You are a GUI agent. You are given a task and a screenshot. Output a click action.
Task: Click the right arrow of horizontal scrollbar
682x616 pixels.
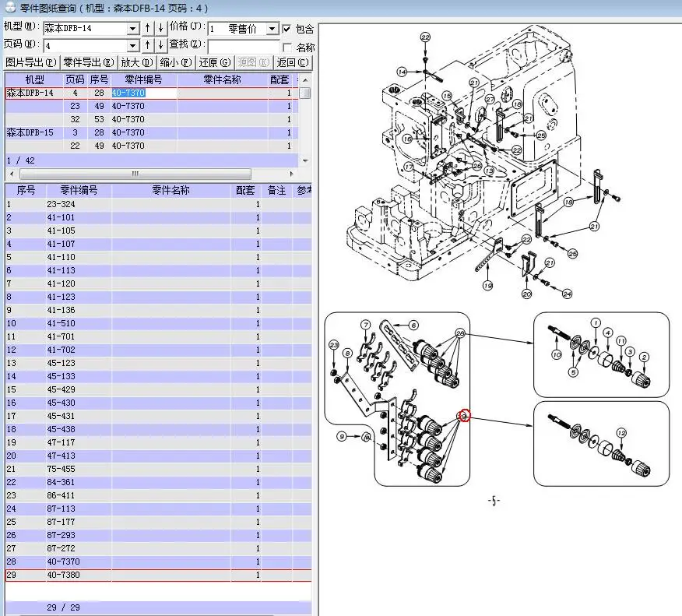[291, 174]
